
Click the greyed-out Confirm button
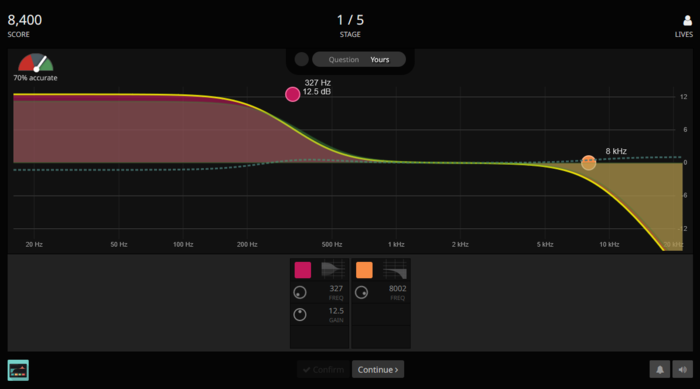(x=324, y=369)
